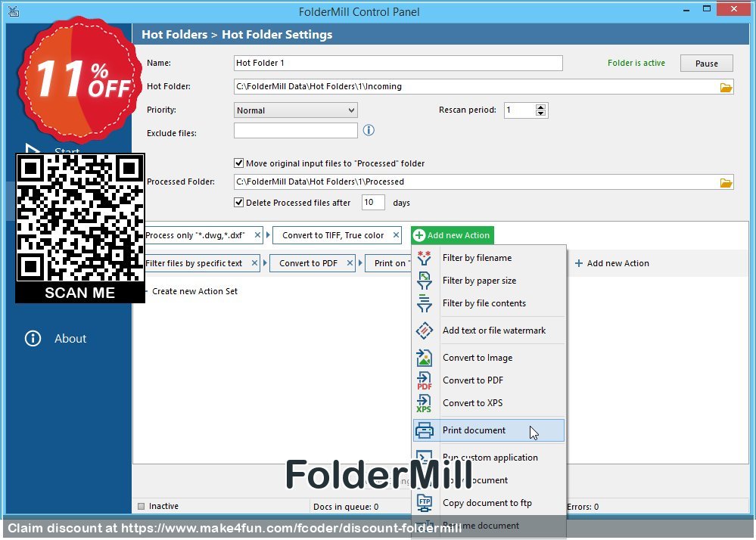Remove the Filter files by specific text action
The image size is (756, 540).
pos(254,263)
